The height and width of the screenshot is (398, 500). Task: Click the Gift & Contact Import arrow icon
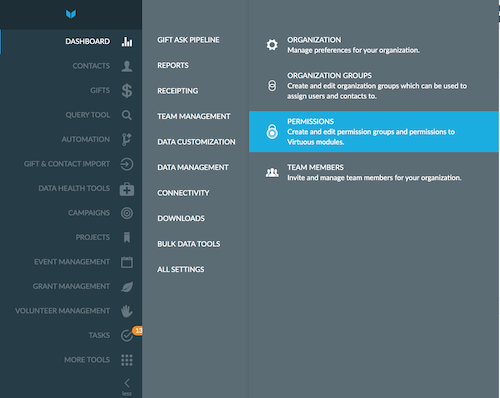pyautogui.click(x=127, y=164)
